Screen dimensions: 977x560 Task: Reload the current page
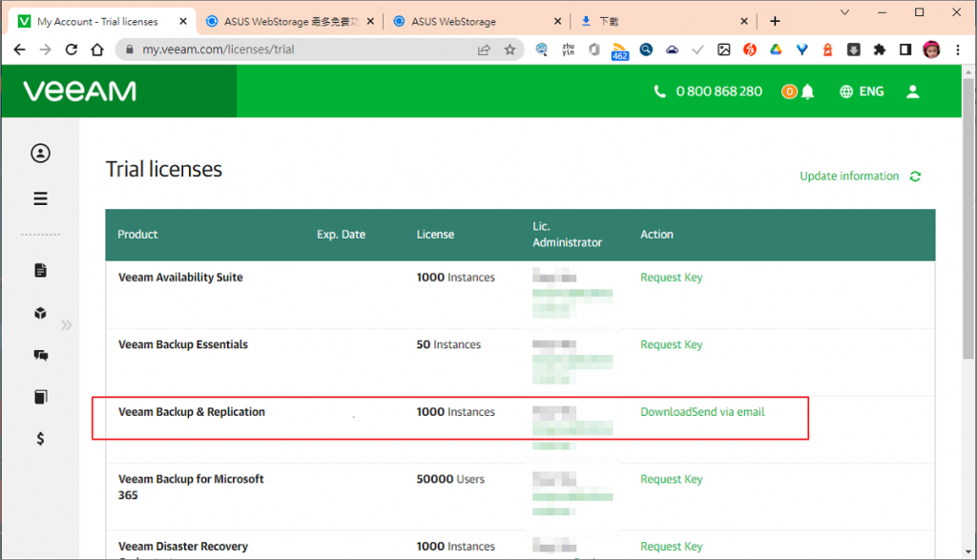click(71, 50)
